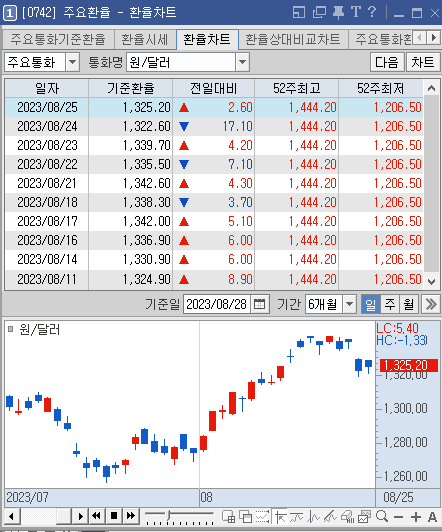Click the chart scrollbar right arrow

tap(80, 516)
